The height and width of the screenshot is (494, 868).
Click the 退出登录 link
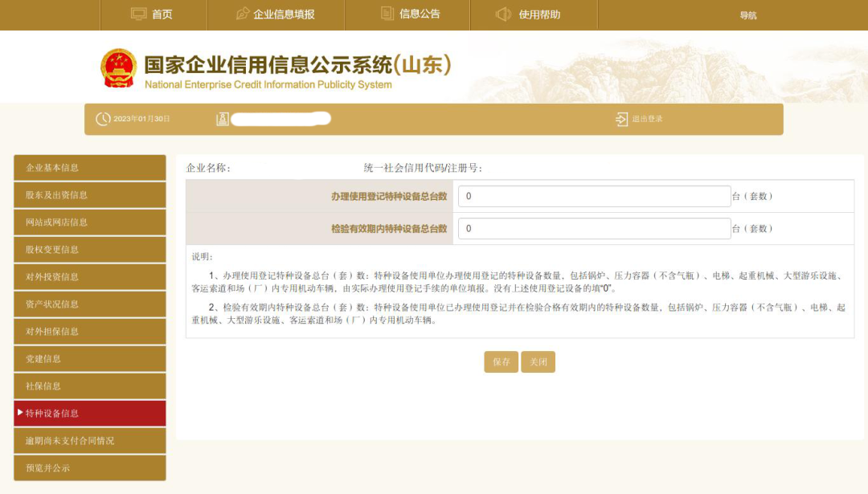647,119
